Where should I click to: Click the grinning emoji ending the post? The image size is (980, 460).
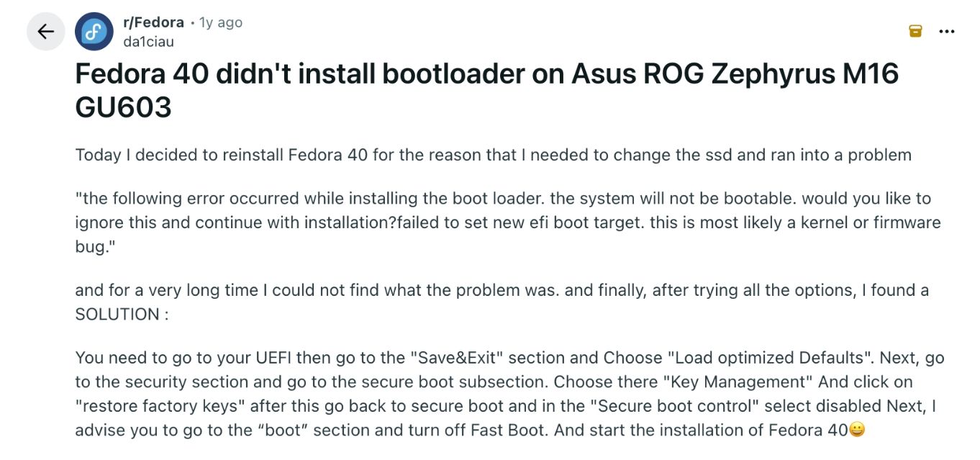coord(856,430)
